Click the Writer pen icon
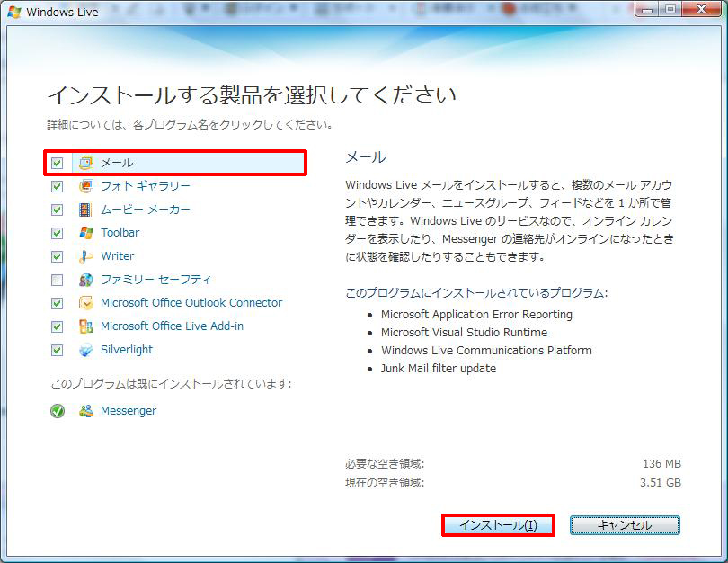The height and width of the screenshot is (563, 728). coord(85,256)
